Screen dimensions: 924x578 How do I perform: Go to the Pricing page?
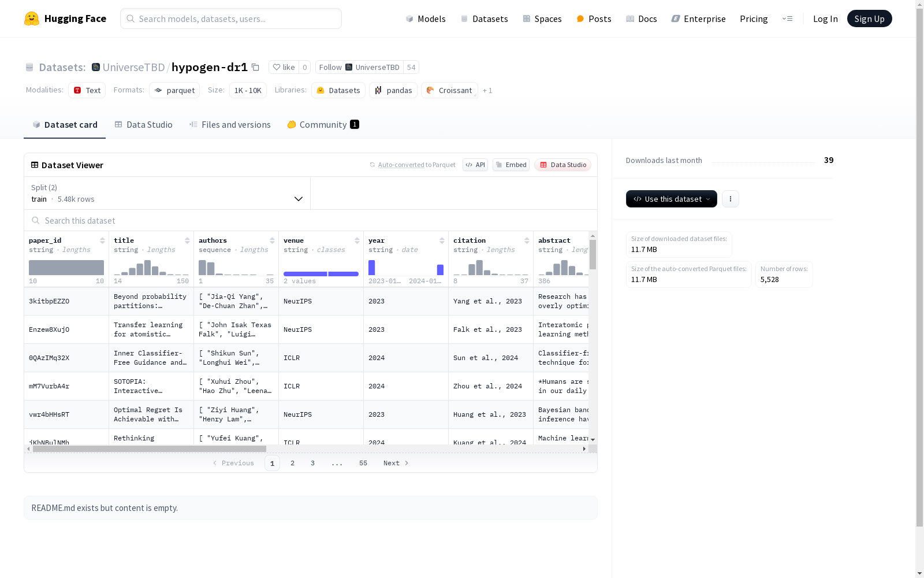tap(754, 18)
